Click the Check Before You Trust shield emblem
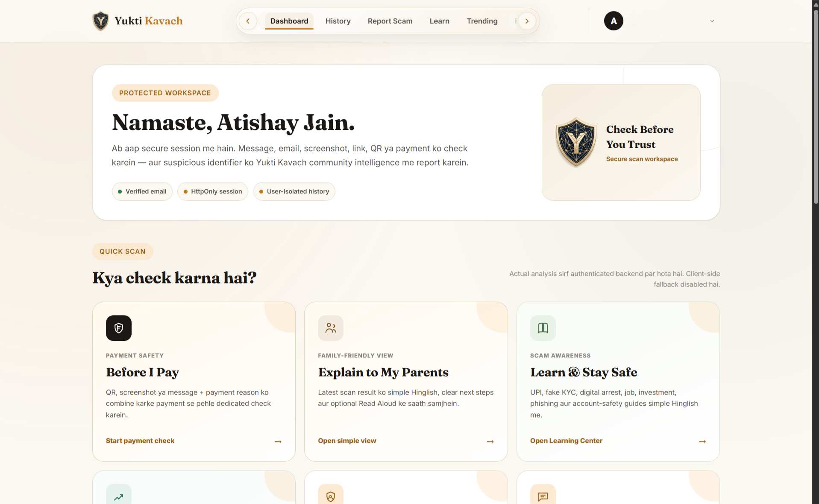The height and width of the screenshot is (504, 819). 576,142
